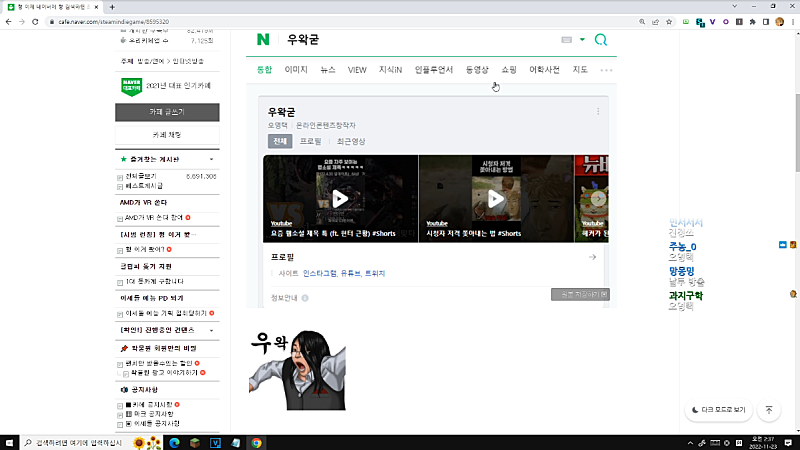
Task: Collapse the 즐겨찾는 게시판 section
Action: (211, 160)
